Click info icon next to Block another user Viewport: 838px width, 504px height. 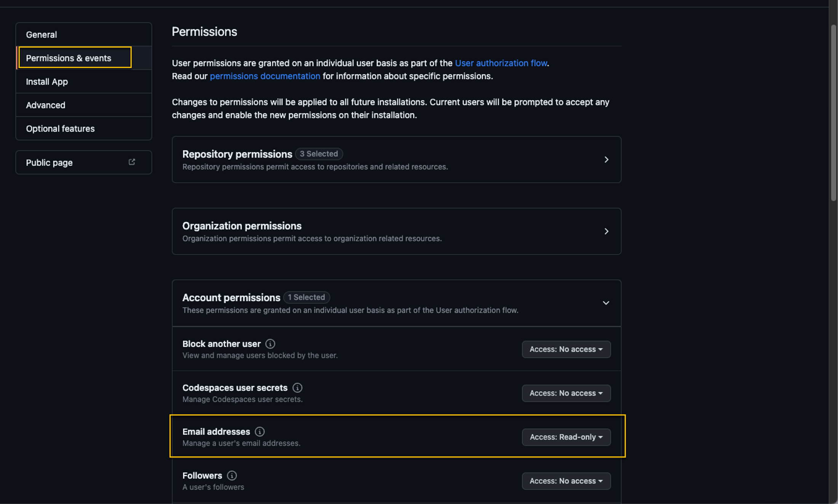(270, 344)
